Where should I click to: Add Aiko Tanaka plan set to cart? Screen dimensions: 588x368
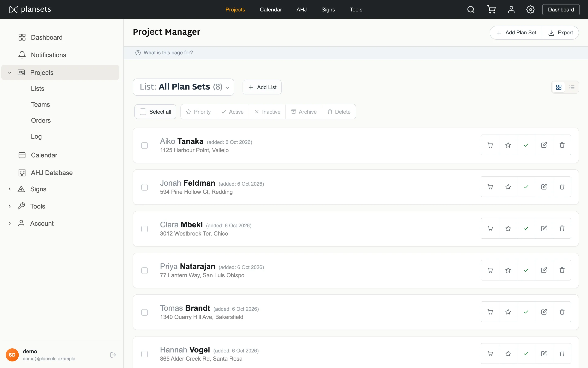coord(490,145)
